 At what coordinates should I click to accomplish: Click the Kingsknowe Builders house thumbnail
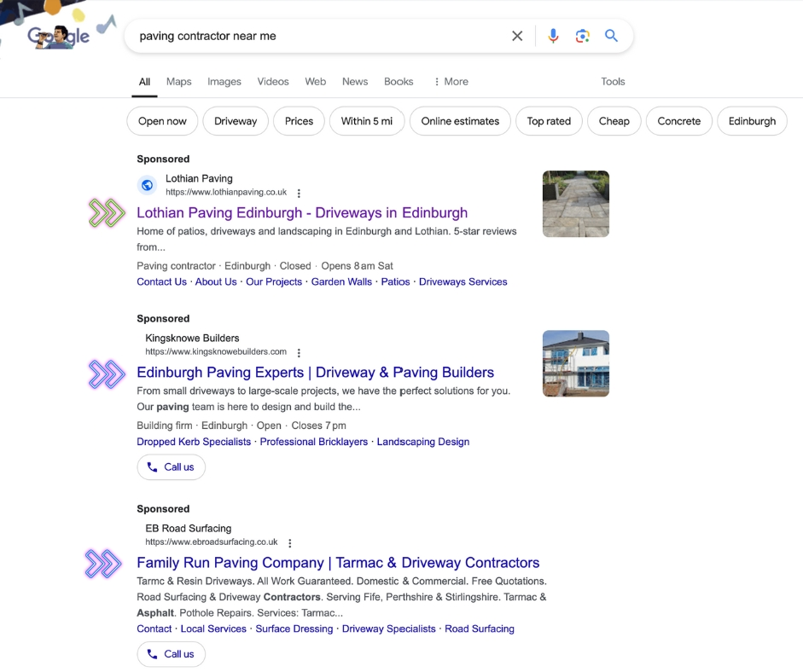click(x=576, y=363)
